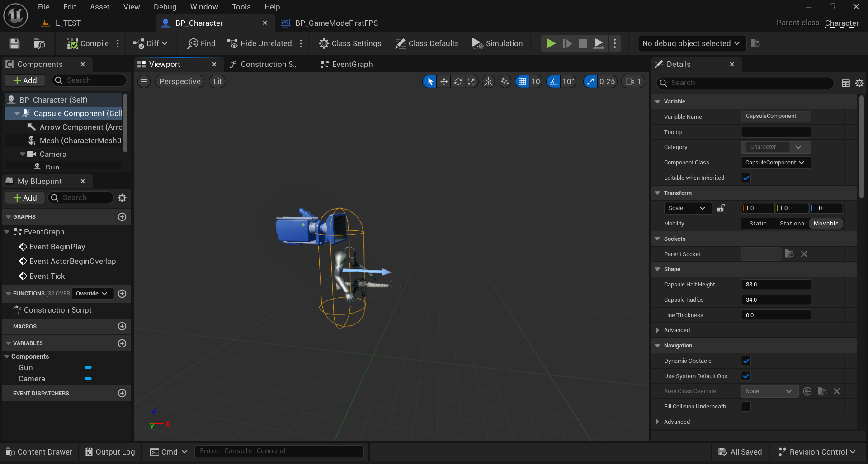Toggle scale snapping icon next to 0.25
This screenshot has width=868, height=464.
[x=590, y=81]
